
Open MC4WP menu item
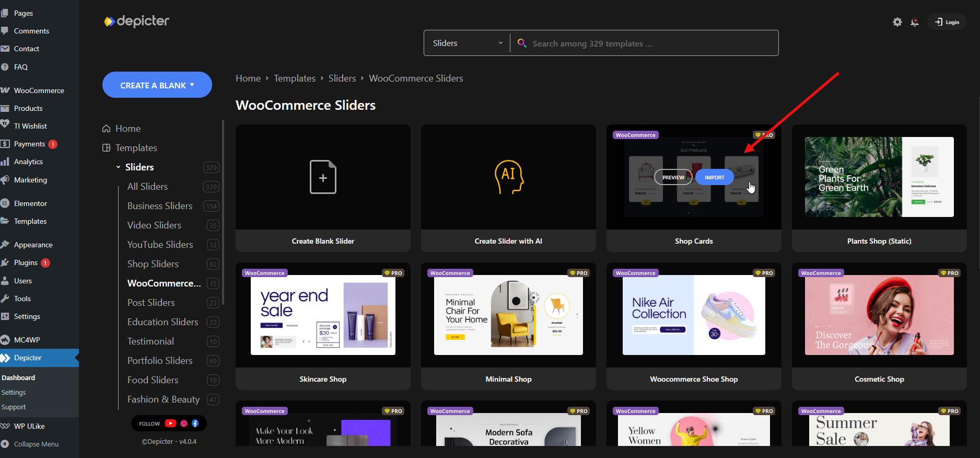tap(27, 340)
